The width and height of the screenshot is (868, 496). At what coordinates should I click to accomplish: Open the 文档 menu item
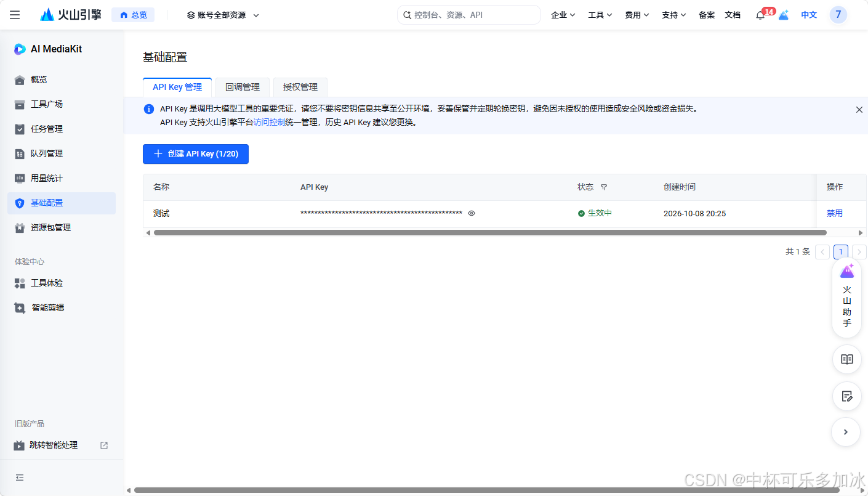point(733,15)
